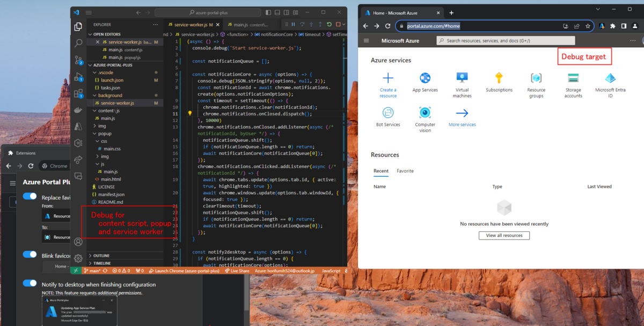This screenshot has height=326, width=644.
Task: Collapse the popup folder
Action: pyautogui.click(x=125, y=134)
